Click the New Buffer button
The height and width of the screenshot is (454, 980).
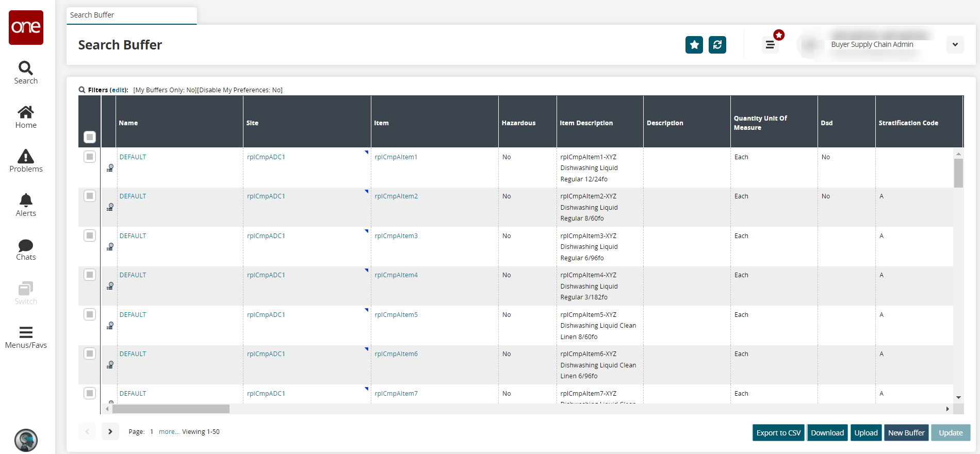(906, 433)
